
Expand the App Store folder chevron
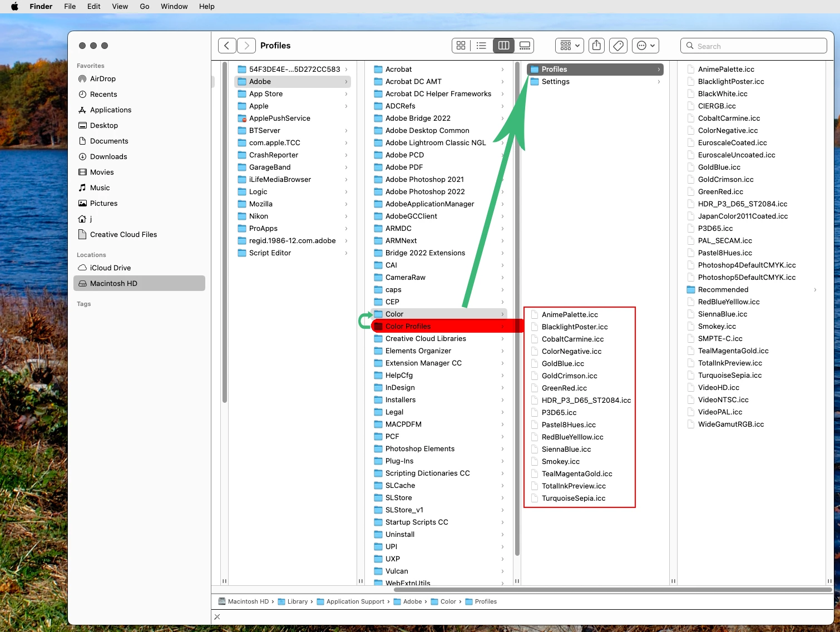(x=346, y=94)
